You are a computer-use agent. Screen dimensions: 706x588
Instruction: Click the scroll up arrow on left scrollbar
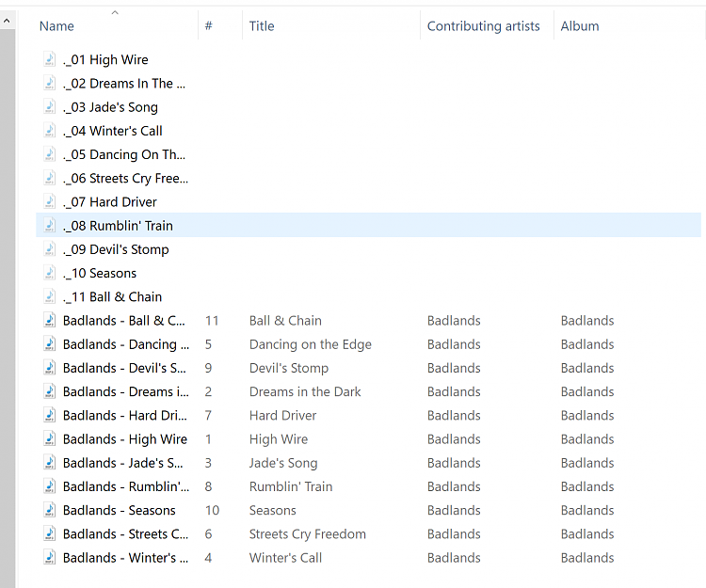(7, 21)
